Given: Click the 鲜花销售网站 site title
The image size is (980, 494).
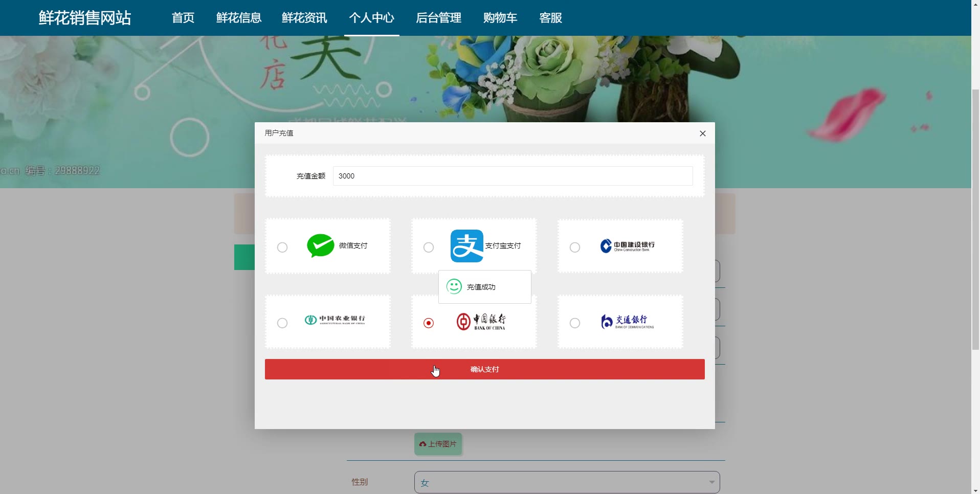Looking at the screenshot, I should pos(85,18).
